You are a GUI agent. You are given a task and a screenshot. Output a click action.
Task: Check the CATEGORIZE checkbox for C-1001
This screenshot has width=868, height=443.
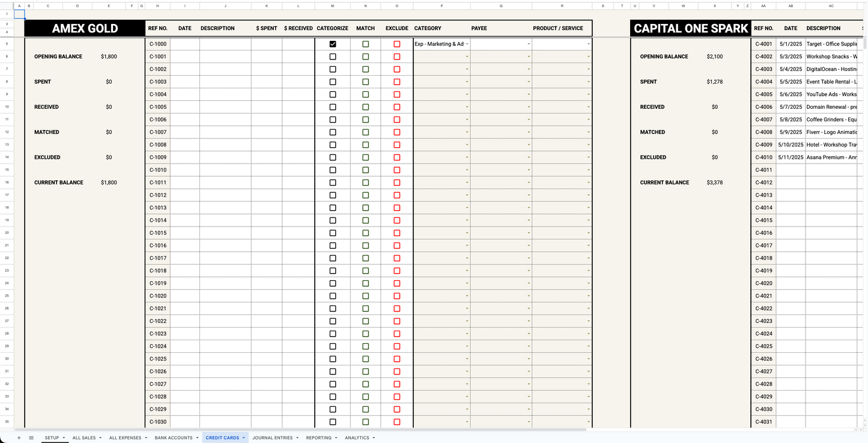click(332, 56)
